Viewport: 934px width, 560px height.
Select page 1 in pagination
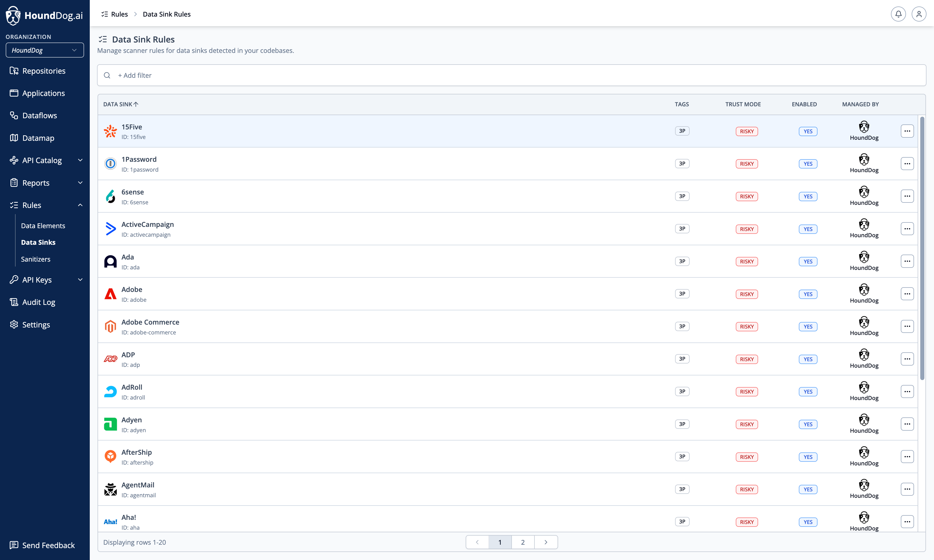tap(500, 542)
